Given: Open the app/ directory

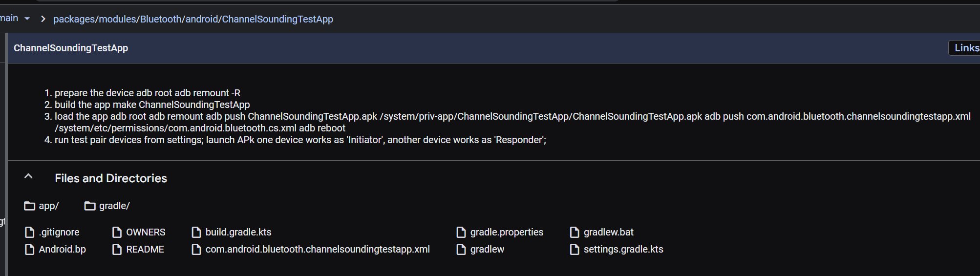Looking at the screenshot, I should pyautogui.click(x=48, y=206).
